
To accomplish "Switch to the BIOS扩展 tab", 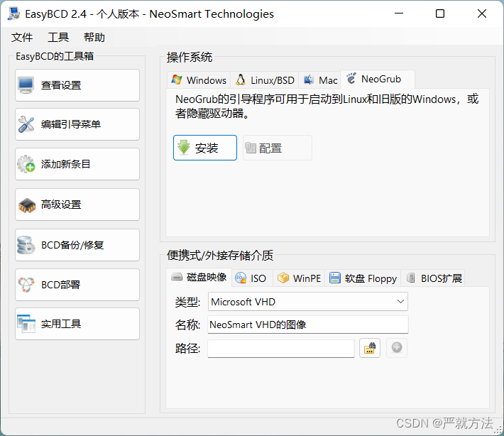I will click(x=433, y=278).
